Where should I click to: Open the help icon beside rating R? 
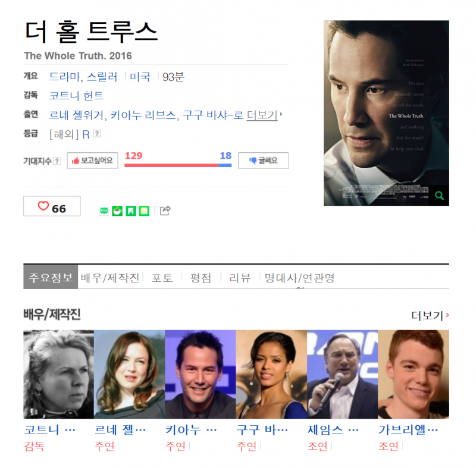pyautogui.click(x=97, y=133)
